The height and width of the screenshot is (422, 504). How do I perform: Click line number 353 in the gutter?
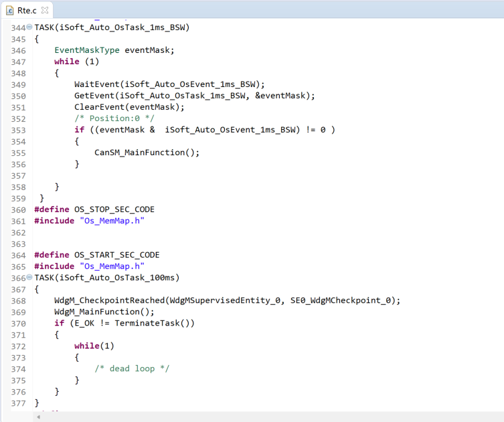tap(18, 130)
